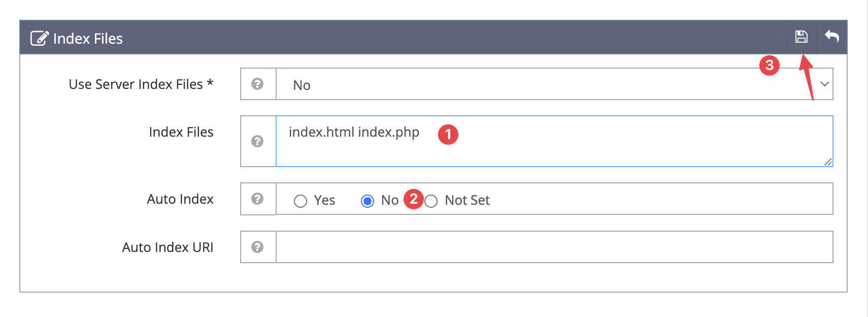Click the save floppy disk icon
The height and width of the screenshot is (317, 868).
(x=801, y=37)
